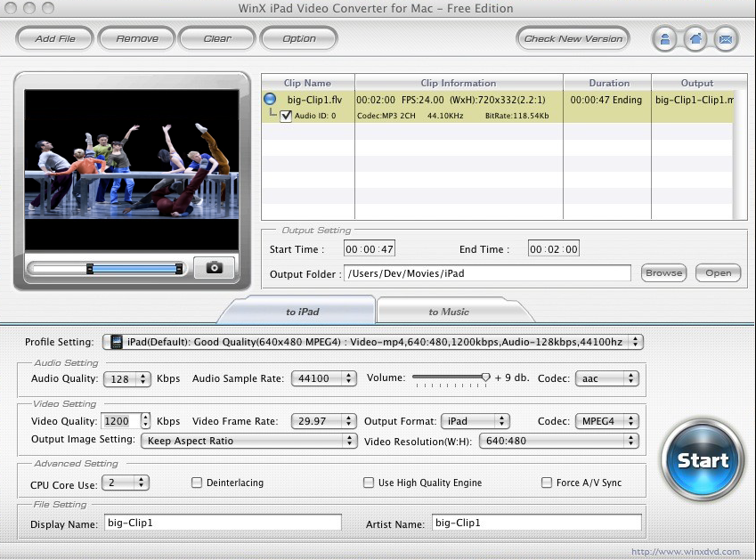This screenshot has height=560, width=756.
Task: Take a snapshot with the camera icon
Action: 214,267
